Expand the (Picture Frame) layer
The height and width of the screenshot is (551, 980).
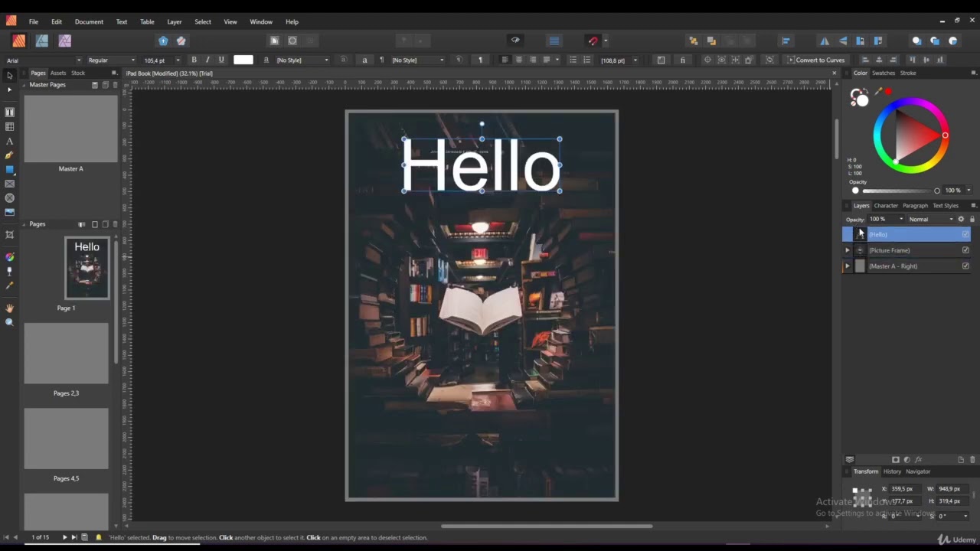tap(848, 250)
